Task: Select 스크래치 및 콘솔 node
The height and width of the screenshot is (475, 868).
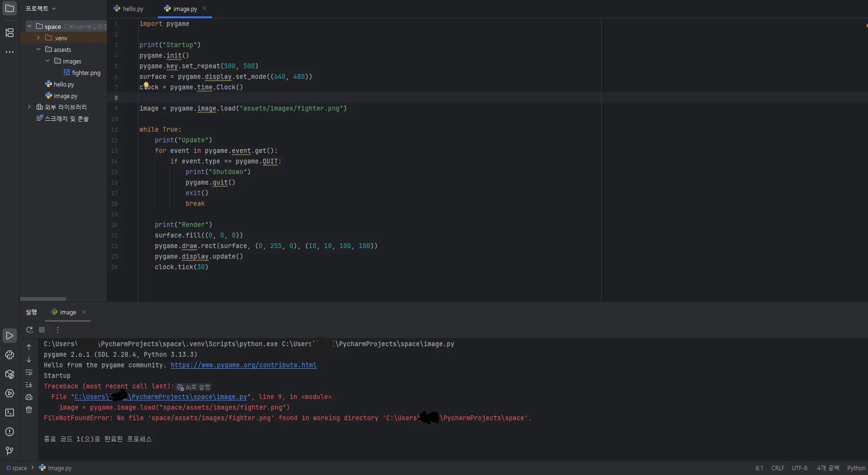Action: (63, 119)
